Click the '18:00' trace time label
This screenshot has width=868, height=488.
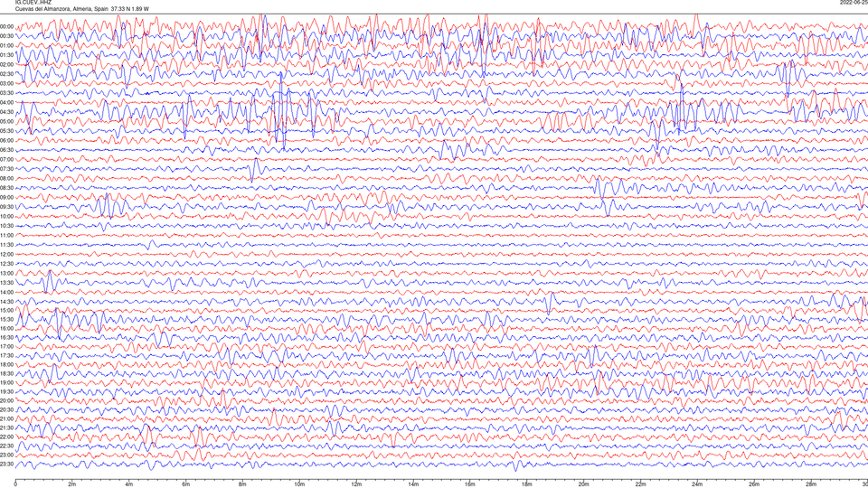click(x=6, y=364)
